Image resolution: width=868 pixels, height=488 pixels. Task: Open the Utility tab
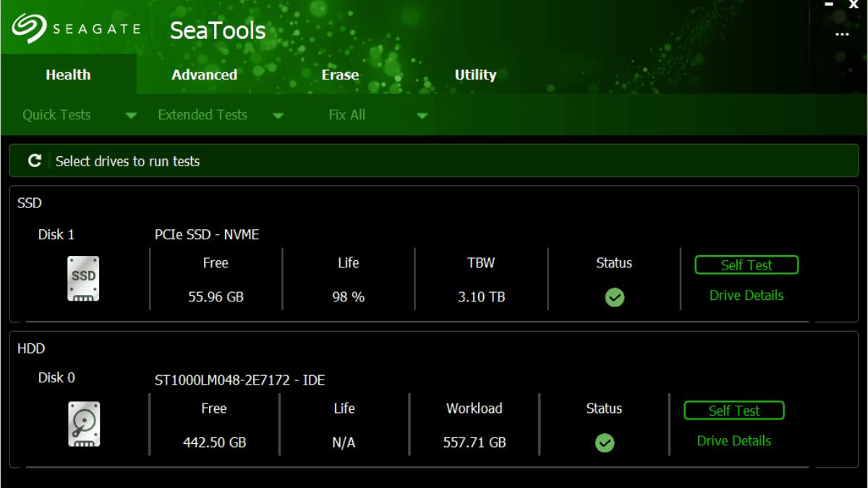coord(475,74)
